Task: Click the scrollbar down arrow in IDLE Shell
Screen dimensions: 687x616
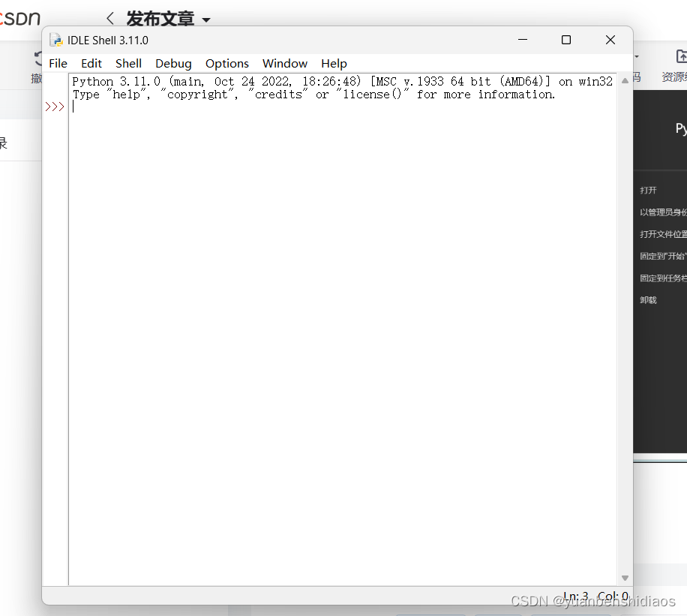Action: 625,577
